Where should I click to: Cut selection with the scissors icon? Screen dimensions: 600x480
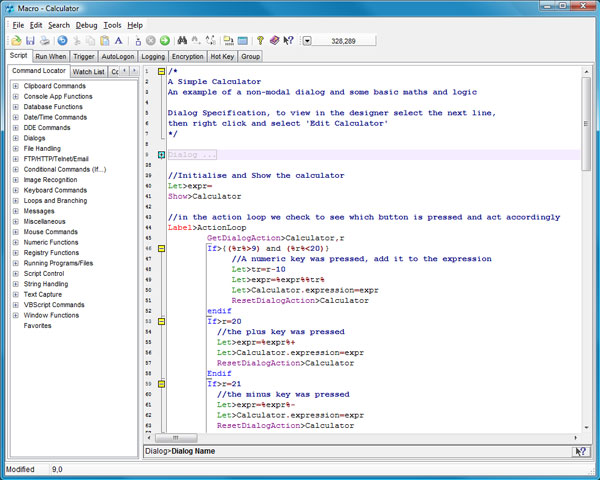[x=77, y=41]
